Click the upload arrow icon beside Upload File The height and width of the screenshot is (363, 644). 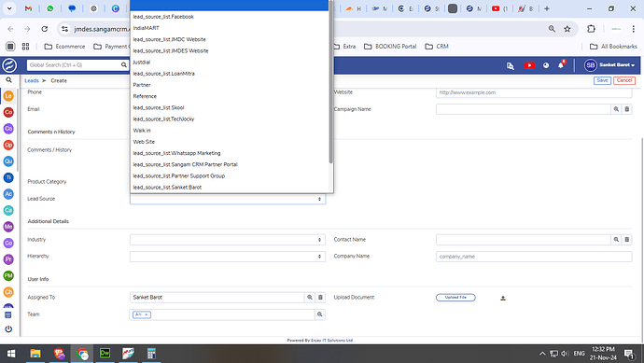point(503,298)
